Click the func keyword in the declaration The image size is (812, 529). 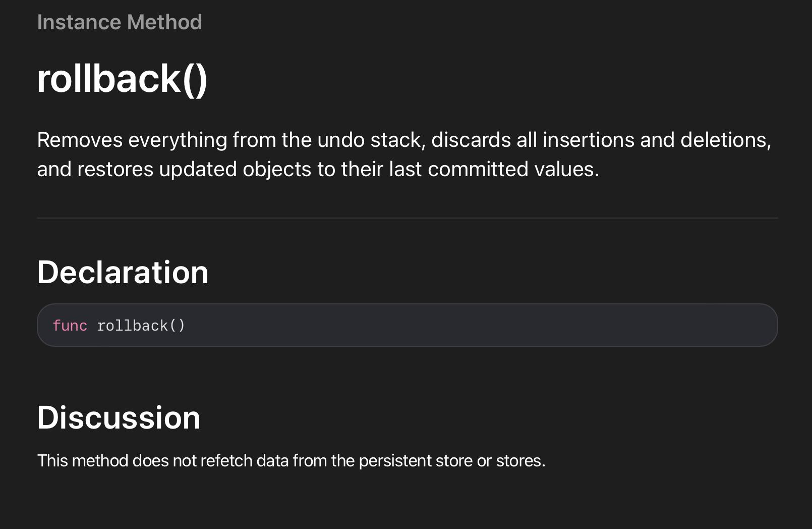(x=70, y=326)
